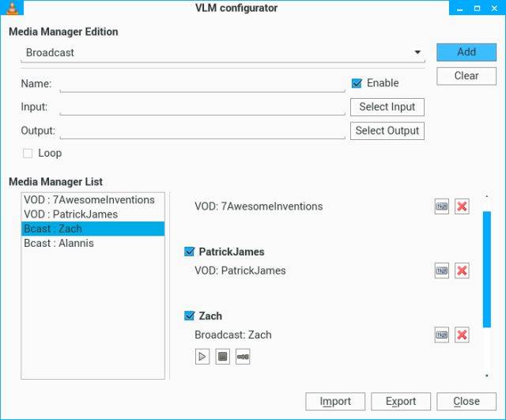Click the Export button
506x420 pixels.
point(400,401)
